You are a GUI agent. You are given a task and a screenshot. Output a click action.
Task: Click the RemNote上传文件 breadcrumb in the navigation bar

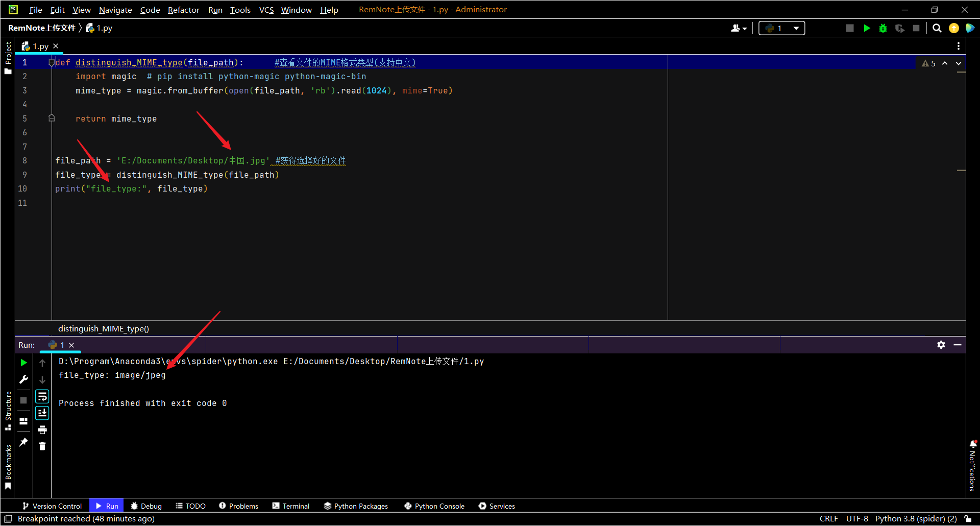(42, 28)
